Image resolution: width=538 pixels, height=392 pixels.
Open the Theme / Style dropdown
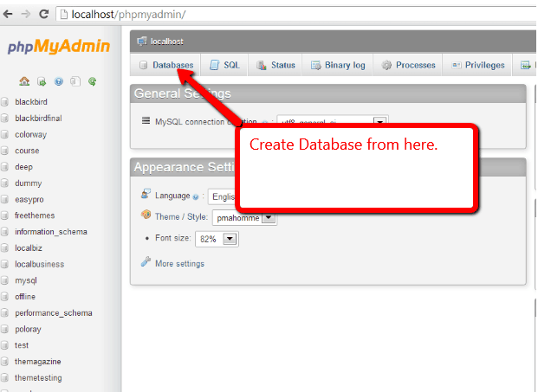click(244, 217)
